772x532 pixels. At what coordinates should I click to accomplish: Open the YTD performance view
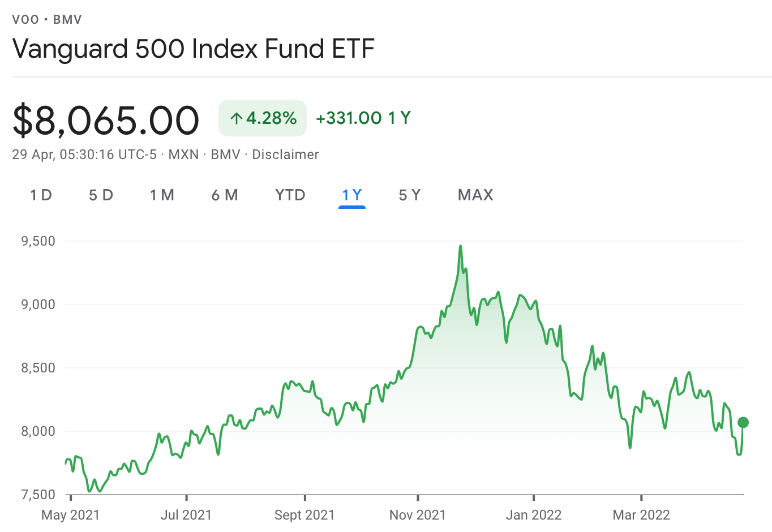click(x=289, y=195)
